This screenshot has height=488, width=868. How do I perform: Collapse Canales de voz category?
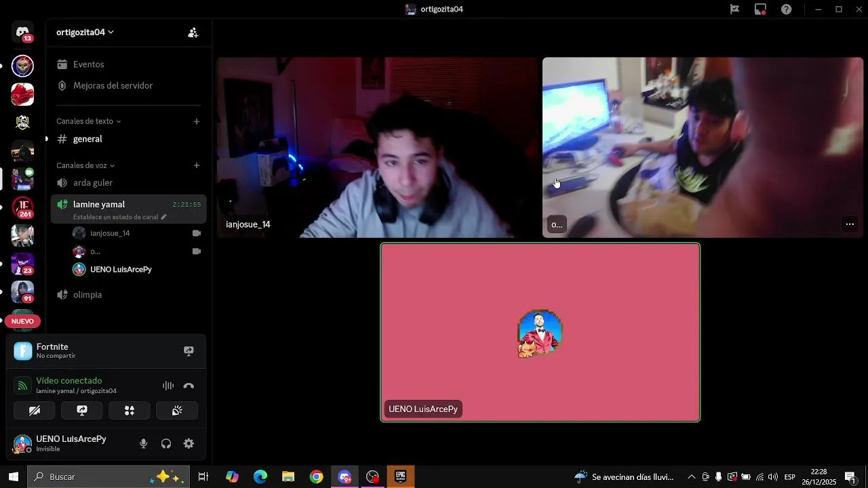(x=85, y=165)
